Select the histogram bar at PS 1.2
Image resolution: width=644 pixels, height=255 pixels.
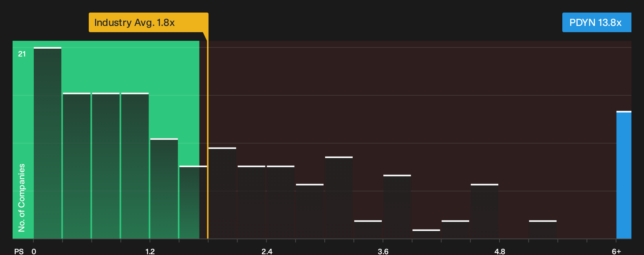point(164,188)
